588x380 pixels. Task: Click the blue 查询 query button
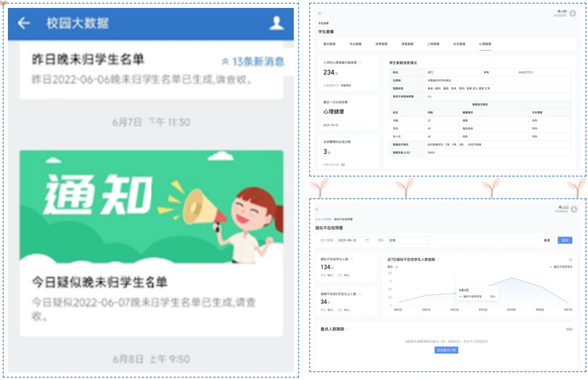pyautogui.click(x=565, y=240)
